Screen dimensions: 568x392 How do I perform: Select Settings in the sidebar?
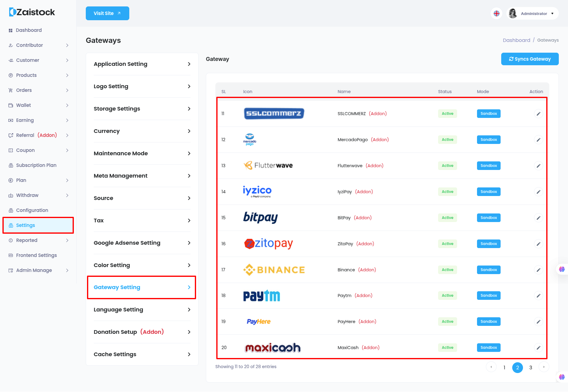click(x=38, y=225)
